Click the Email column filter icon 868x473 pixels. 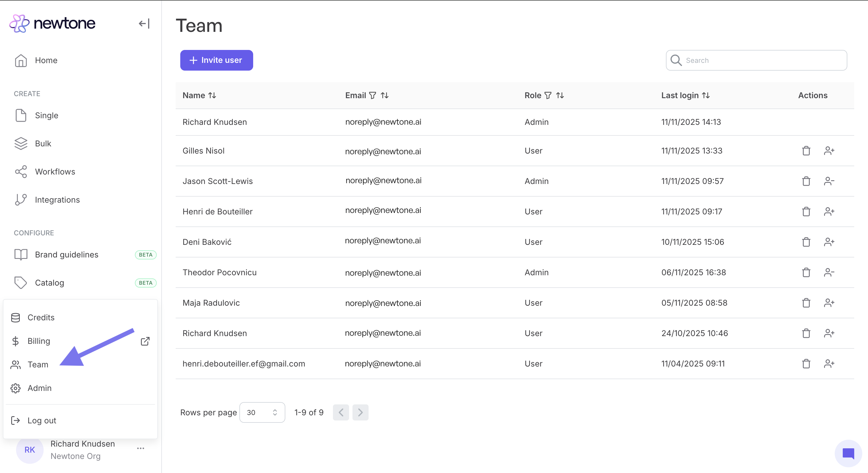tap(372, 96)
